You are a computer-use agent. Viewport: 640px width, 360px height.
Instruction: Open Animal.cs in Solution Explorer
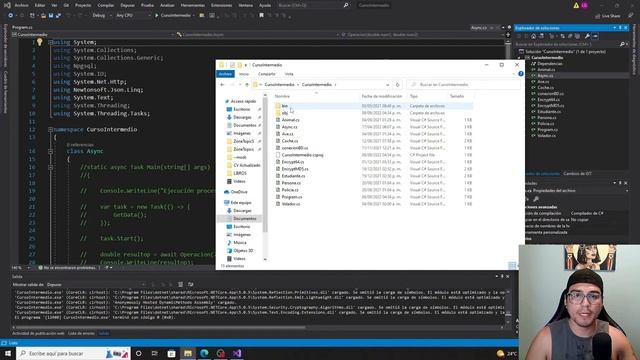coord(546,69)
